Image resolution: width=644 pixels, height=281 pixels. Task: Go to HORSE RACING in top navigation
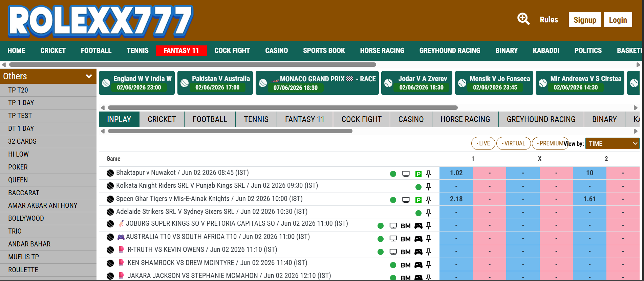coord(382,51)
